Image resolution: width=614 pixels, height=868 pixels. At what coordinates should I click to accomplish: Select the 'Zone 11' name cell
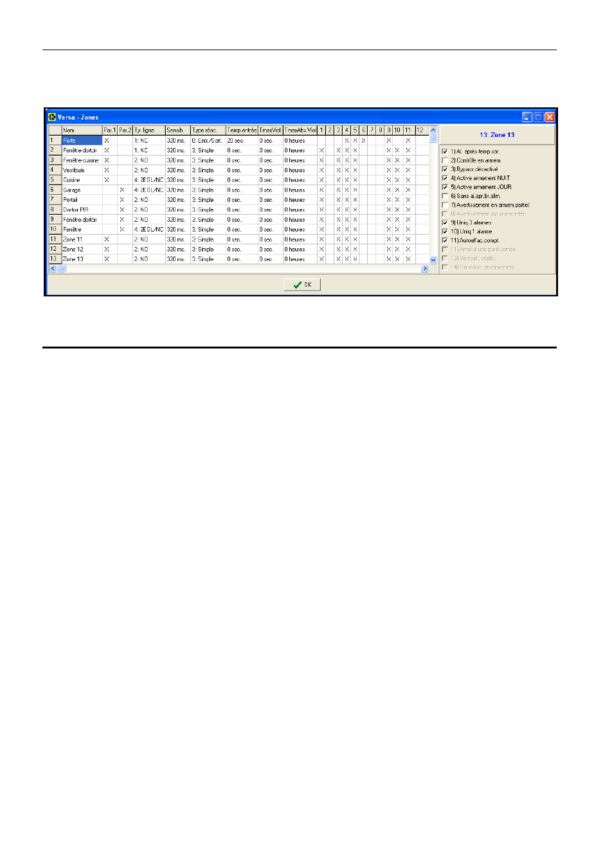(82, 239)
